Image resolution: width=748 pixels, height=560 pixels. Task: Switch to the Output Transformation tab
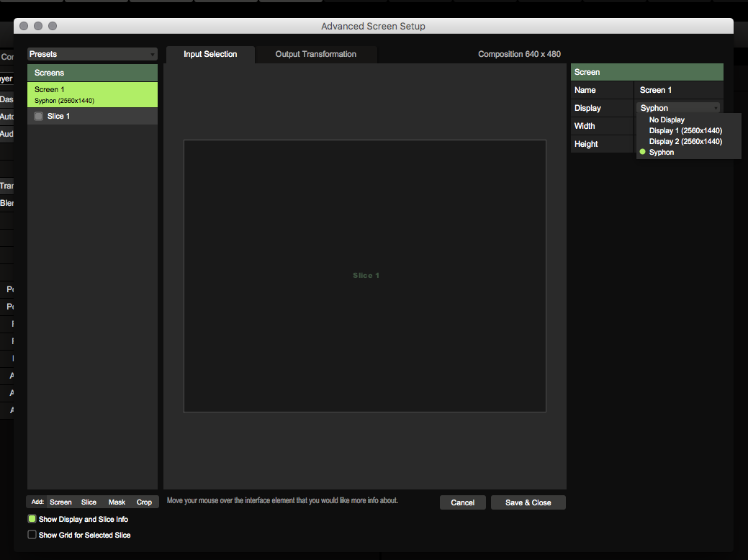[315, 54]
